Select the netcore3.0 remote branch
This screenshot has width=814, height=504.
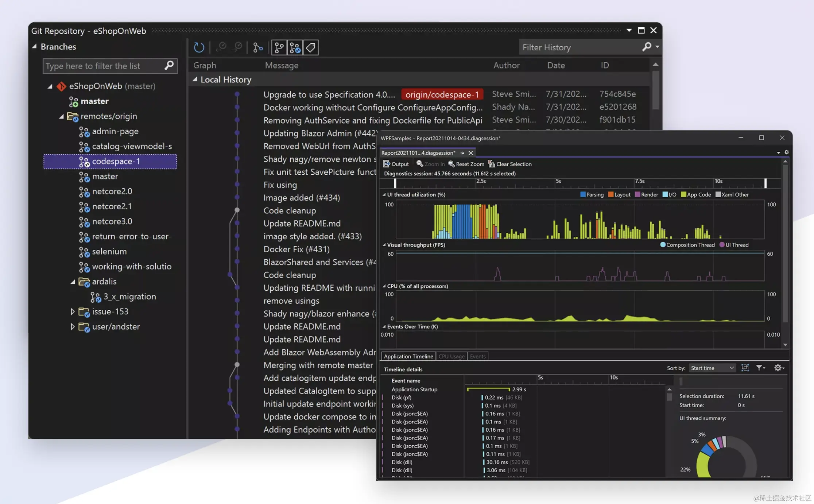click(x=112, y=221)
